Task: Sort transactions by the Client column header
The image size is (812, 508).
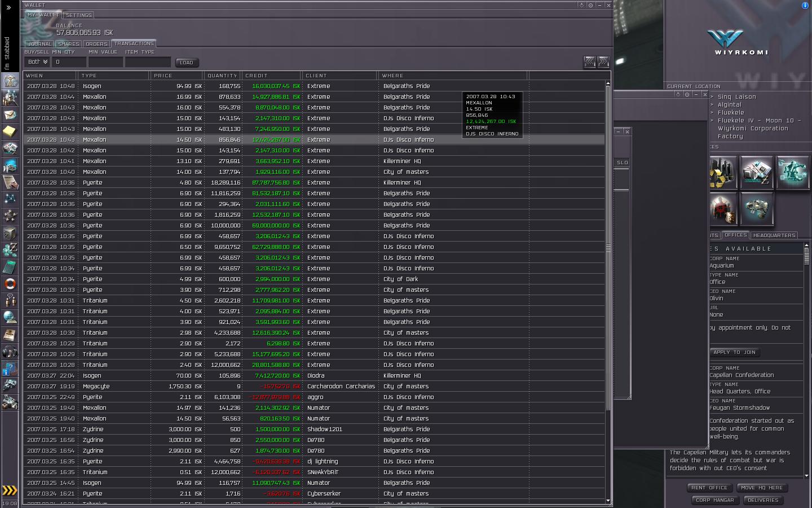Action: click(340, 76)
